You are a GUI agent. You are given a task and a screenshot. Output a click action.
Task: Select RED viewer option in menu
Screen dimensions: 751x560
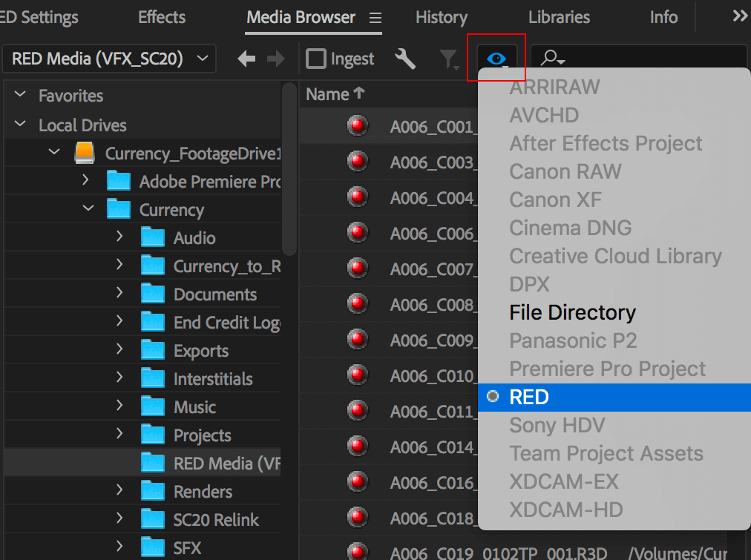(529, 397)
